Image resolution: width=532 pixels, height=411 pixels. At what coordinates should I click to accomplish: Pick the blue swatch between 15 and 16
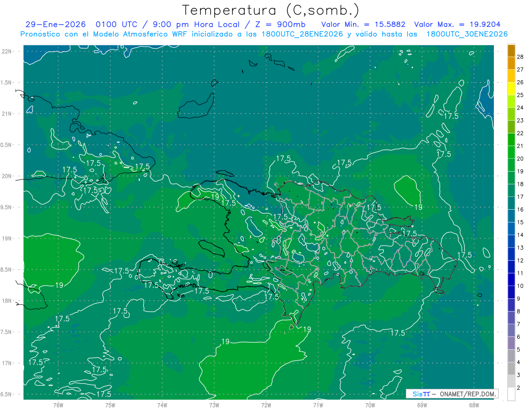tap(512, 216)
